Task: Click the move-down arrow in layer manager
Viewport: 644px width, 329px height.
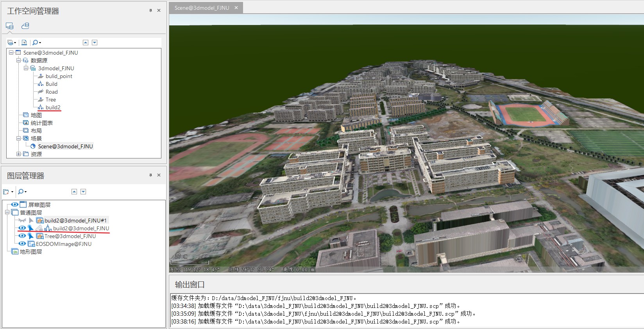Action: [83, 192]
